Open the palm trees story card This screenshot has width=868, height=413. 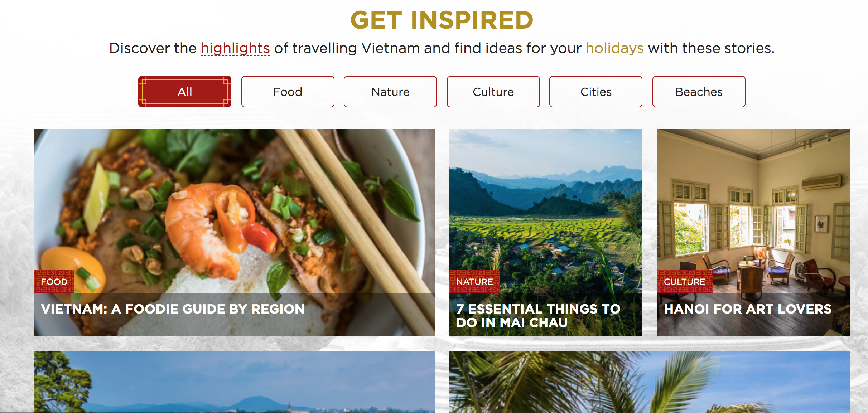coord(650,382)
